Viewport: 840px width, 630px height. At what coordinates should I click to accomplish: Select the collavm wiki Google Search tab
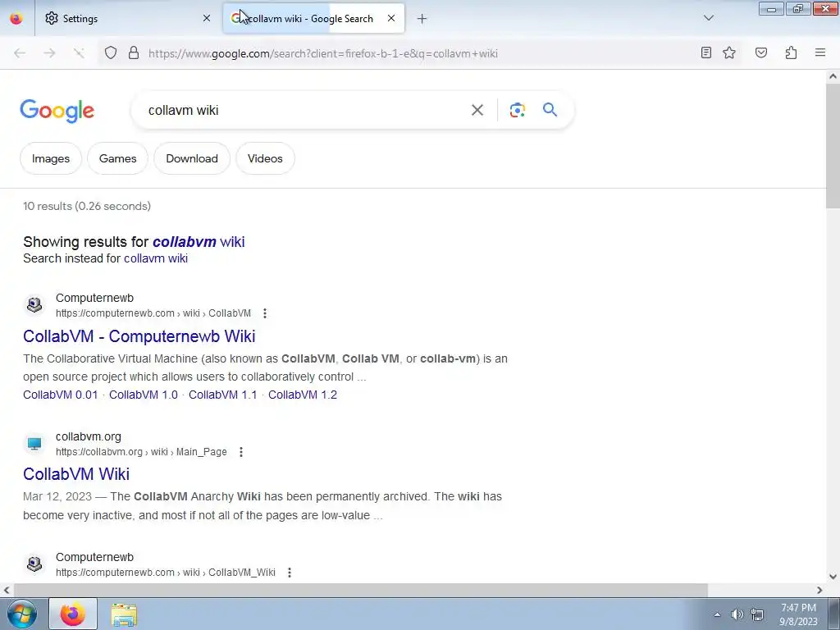coord(313,18)
